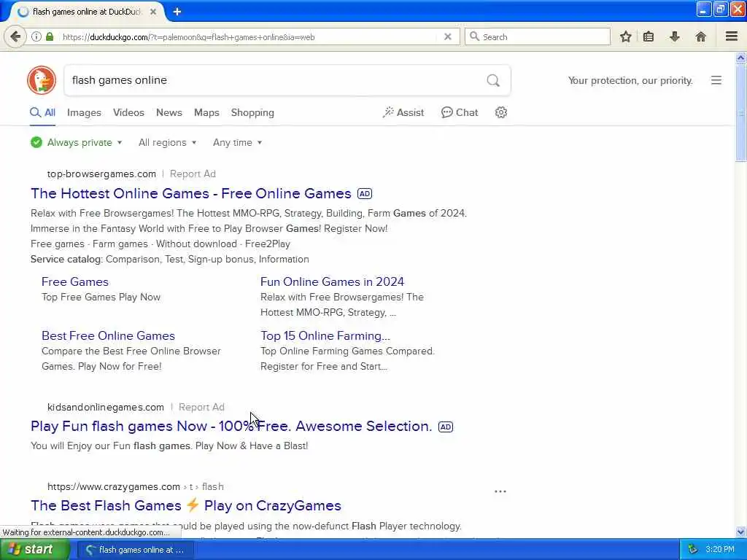This screenshot has height=560, width=747.
Task: Open more options dots for CrazyGames result
Action: [500, 491]
